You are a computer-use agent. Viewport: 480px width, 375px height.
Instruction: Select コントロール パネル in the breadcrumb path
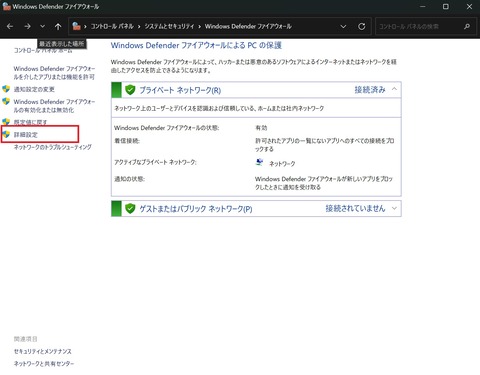click(112, 26)
